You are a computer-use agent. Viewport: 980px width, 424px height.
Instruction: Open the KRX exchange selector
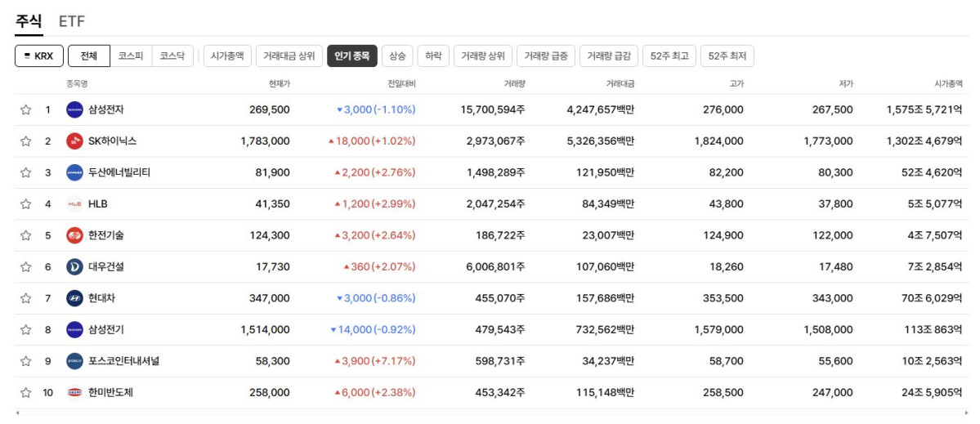38,56
